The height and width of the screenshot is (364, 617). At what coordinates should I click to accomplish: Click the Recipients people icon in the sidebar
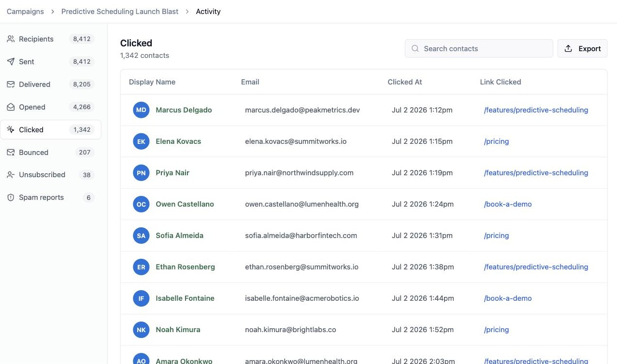click(11, 39)
